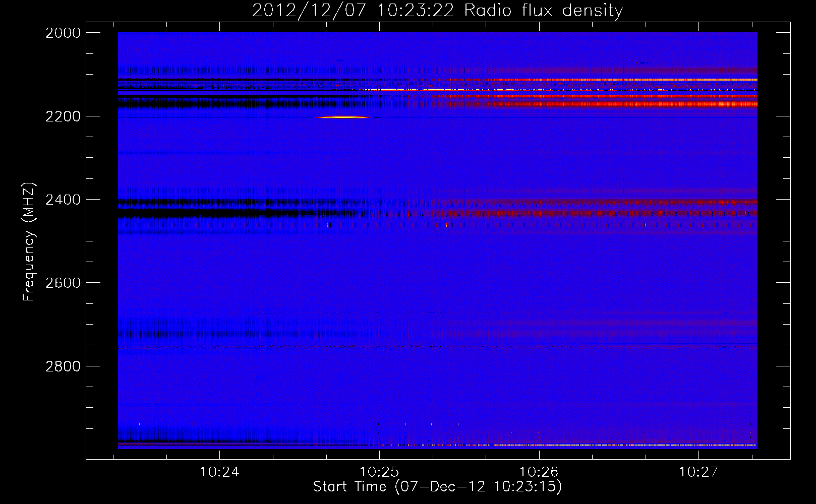Click the 2400 frequency tick label

(63, 200)
